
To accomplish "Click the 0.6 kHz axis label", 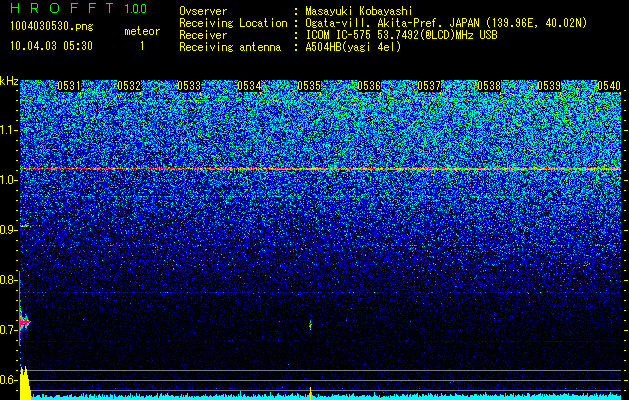I will 7,380.
